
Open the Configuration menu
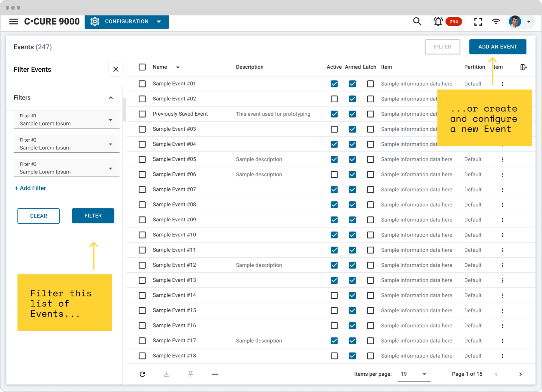click(126, 21)
